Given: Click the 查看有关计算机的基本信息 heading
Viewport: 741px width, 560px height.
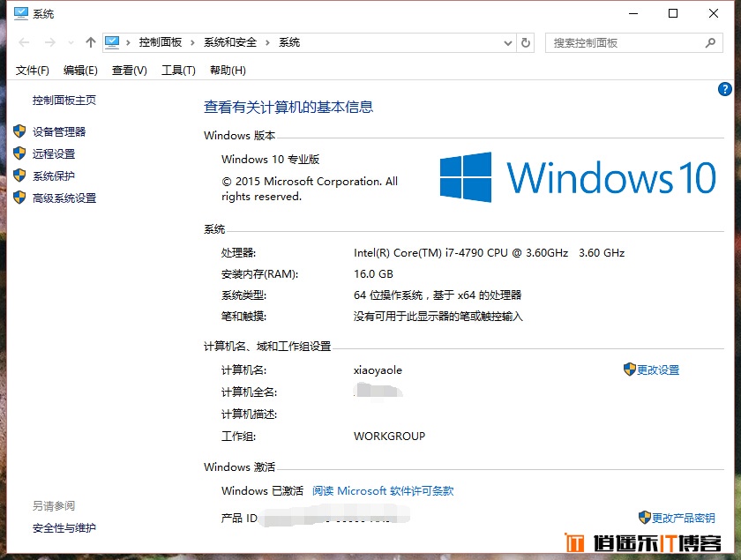Looking at the screenshot, I should tap(288, 108).
